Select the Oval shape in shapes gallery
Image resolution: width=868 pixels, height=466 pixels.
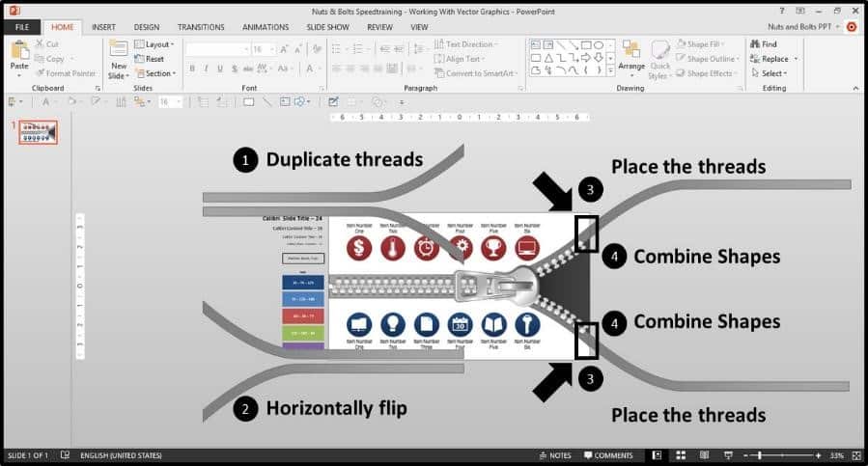599,44
